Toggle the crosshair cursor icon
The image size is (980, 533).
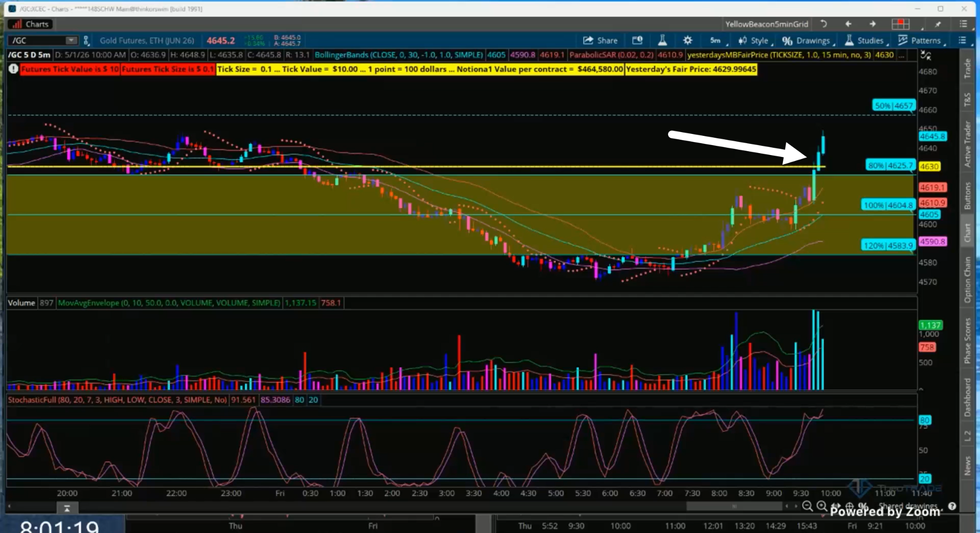coord(849,506)
